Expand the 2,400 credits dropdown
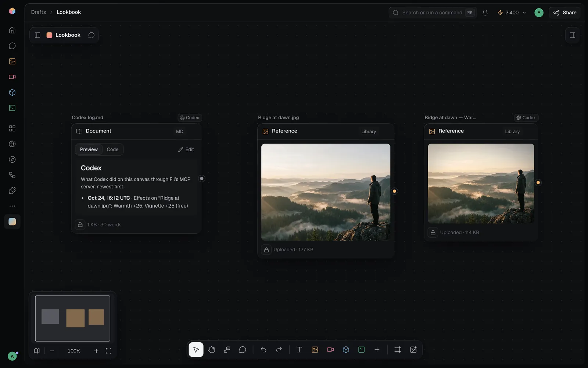The width and height of the screenshot is (588, 368). (512, 13)
